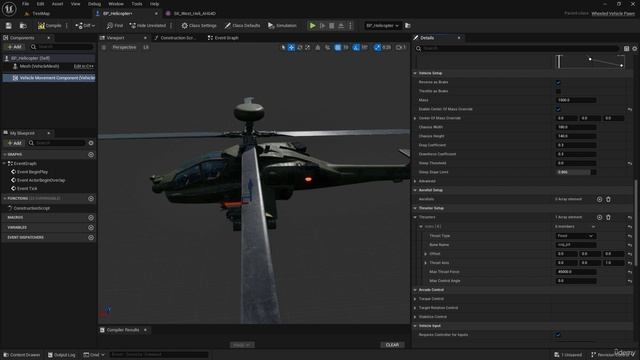The width and height of the screenshot is (640, 360).
Task: Compile the BP_Helicopter blueprint
Action: [x=49, y=26]
